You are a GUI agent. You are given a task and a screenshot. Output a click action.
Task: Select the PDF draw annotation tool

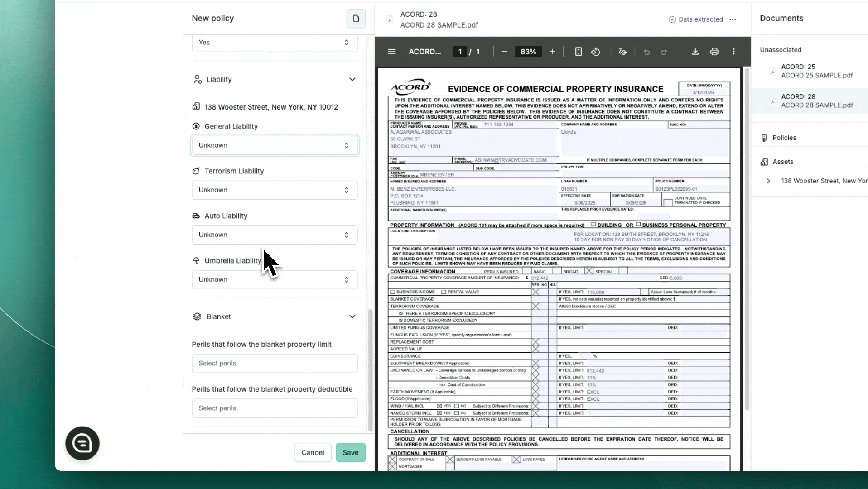622,52
